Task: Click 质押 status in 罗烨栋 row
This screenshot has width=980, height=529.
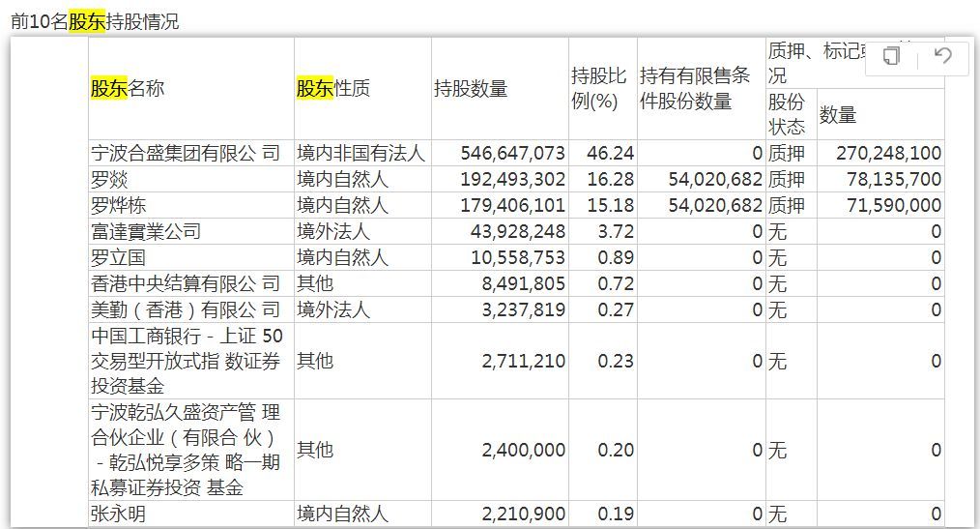Action: click(x=787, y=206)
